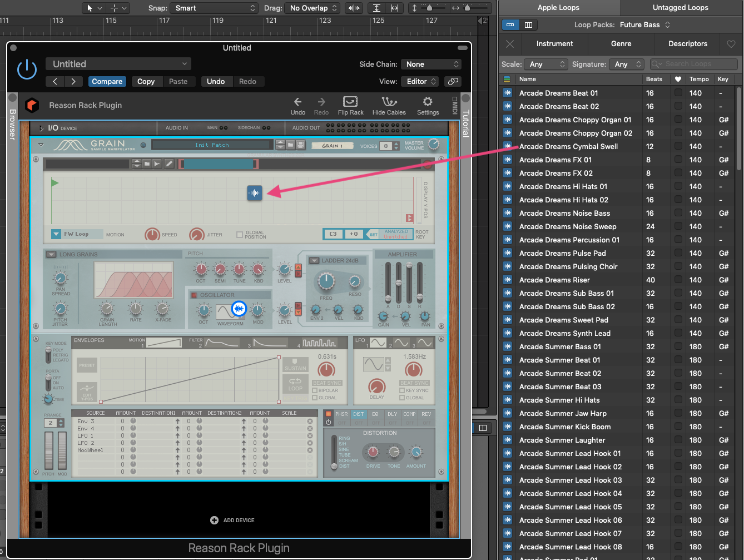Open the View Editor dropdown
The height and width of the screenshot is (560, 744).
pyautogui.click(x=420, y=81)
